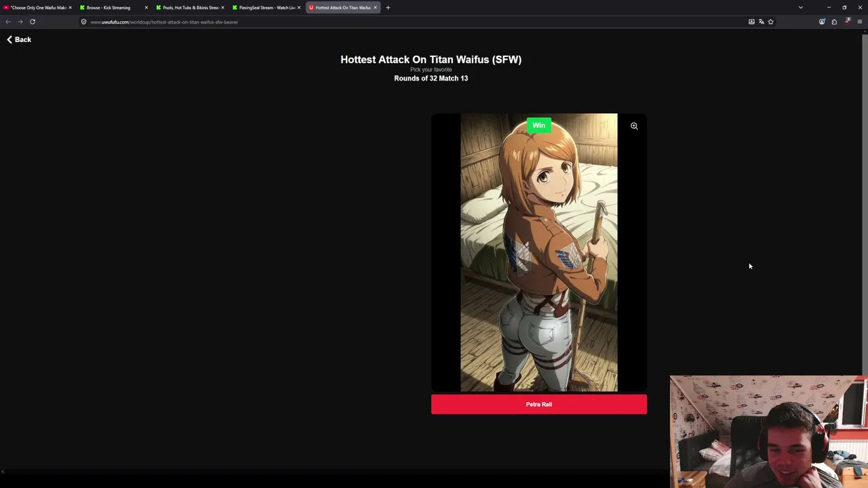Restore down the browser window

[844, 7]
